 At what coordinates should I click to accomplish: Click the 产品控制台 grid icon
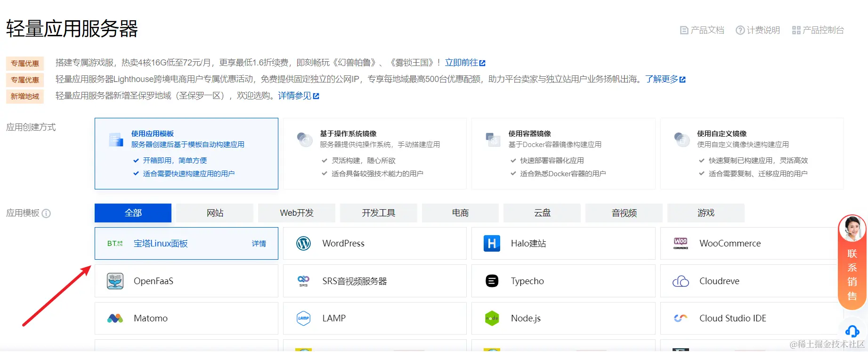796,30
